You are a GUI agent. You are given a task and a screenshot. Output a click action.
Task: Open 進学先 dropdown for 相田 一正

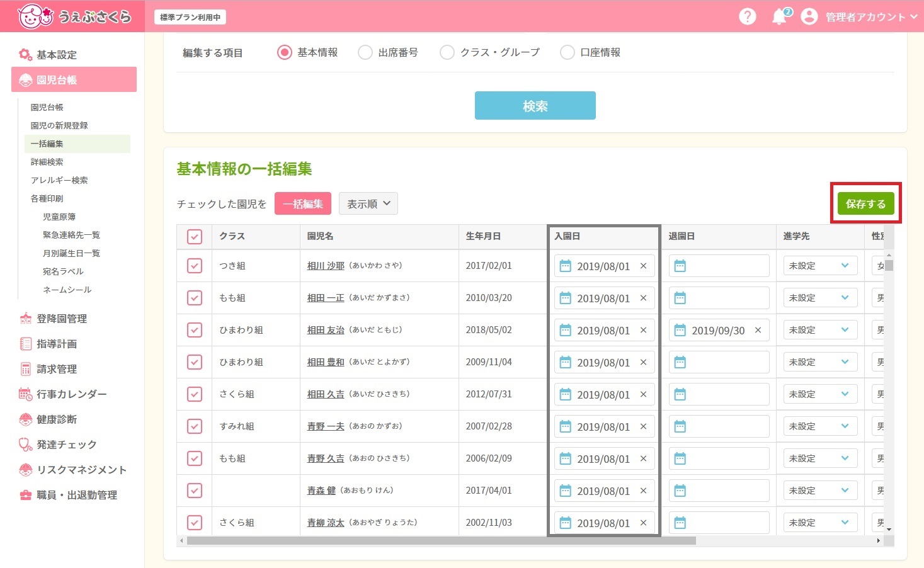(820, 298)
